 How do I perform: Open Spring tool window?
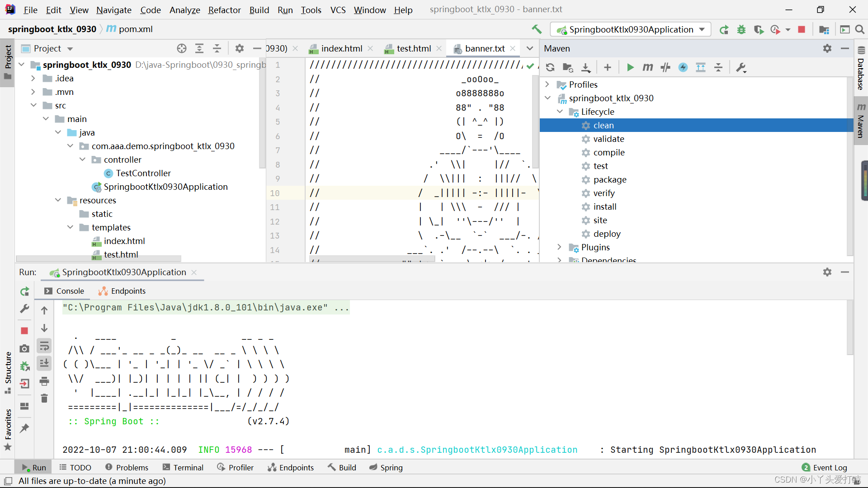[386, 468]
